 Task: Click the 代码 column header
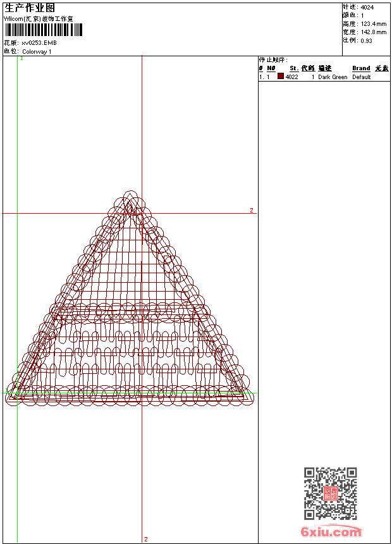(x=307, y=68)
